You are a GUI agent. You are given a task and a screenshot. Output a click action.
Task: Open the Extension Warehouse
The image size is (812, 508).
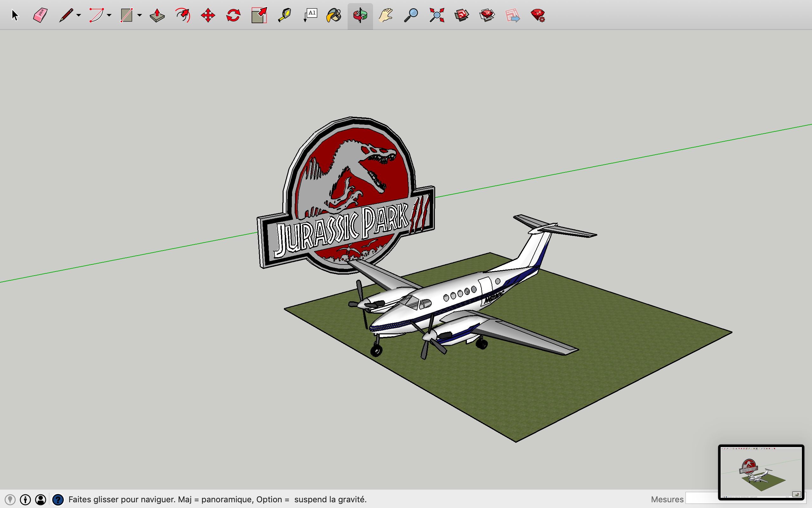(x=487, y=16)
